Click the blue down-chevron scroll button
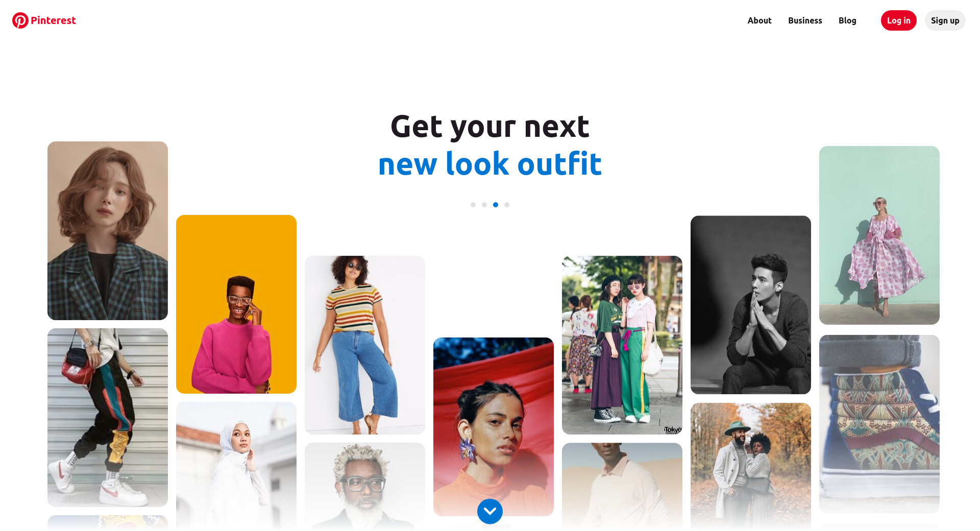The width and height of the screenshot is (980, 531). 490,511
